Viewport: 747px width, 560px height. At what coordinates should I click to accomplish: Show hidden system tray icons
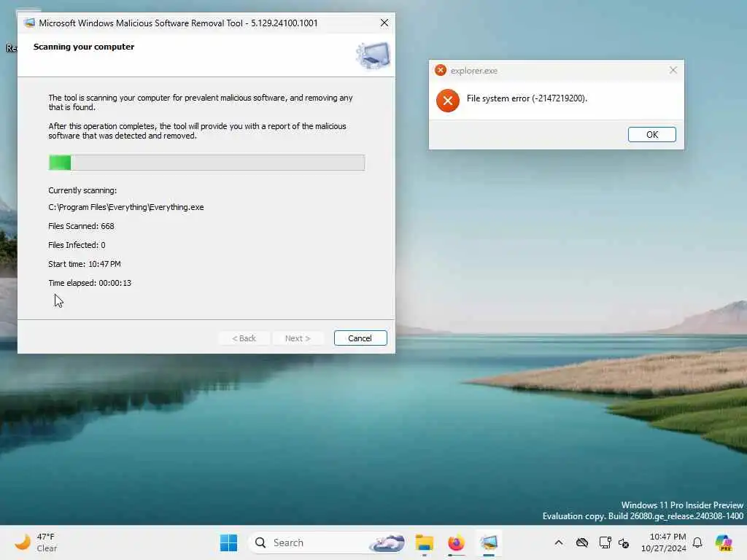[559, 542]
